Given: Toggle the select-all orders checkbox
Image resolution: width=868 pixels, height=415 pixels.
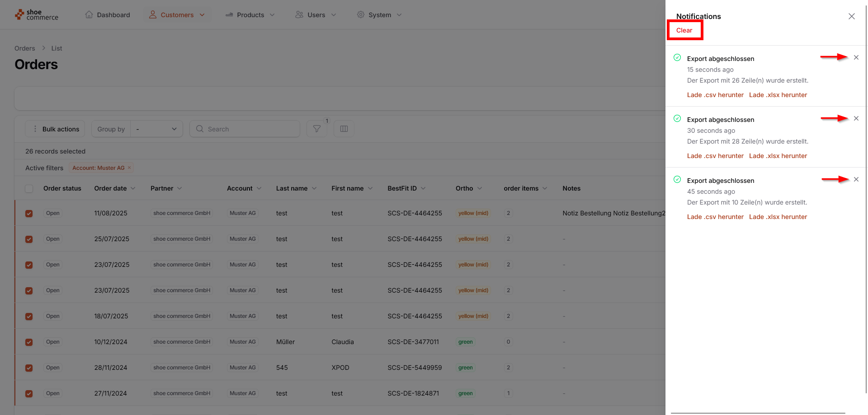Looking at the screenshot, I should (29, 189).
